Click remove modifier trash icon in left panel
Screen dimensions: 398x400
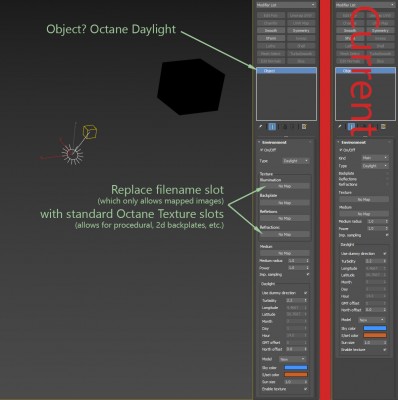point(293,127)
